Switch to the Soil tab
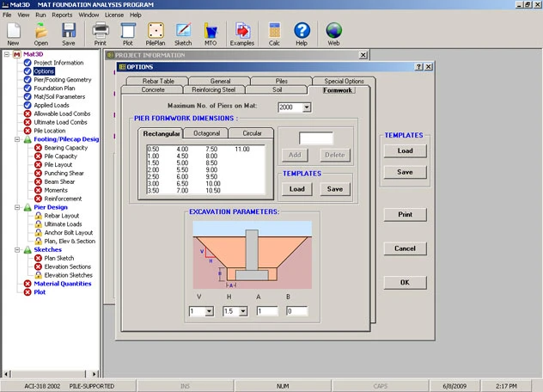The image size is (543, 392). 277,89
